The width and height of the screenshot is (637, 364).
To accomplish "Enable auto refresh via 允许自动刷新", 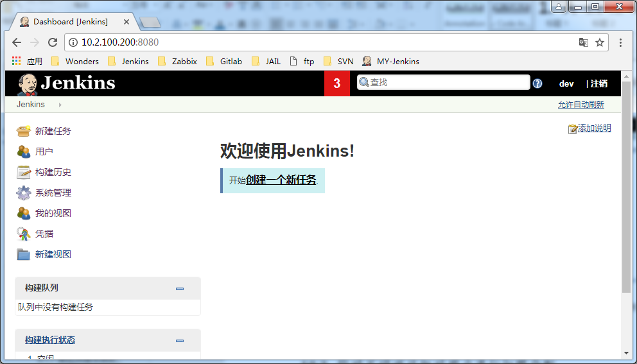I will 581,105.
